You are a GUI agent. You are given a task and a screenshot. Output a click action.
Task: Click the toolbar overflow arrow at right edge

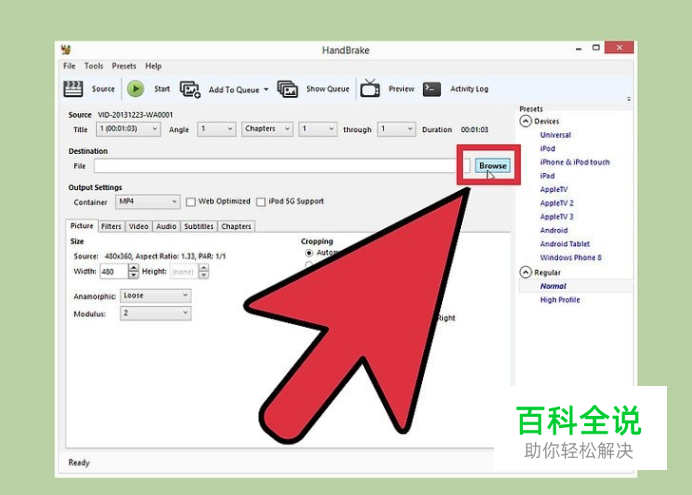628,99
